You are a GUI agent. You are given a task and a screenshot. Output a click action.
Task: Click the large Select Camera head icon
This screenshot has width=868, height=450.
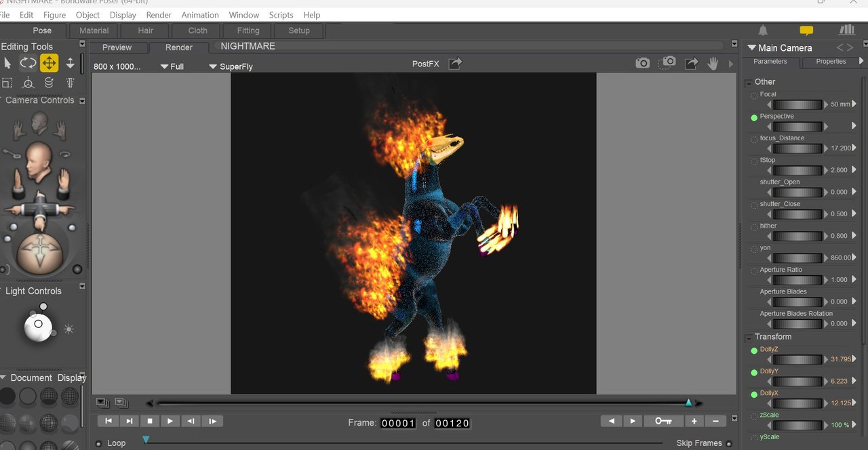[39, 161]
